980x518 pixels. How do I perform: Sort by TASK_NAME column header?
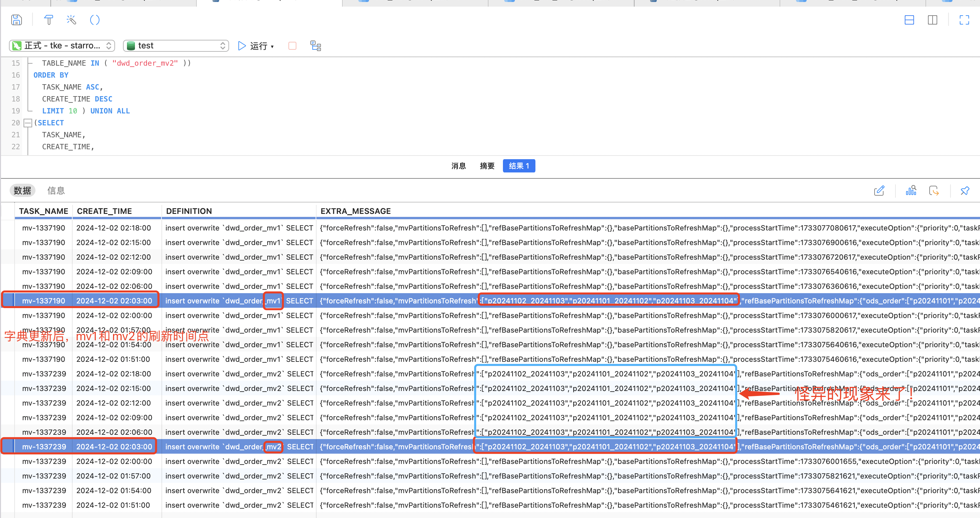[x=44, y=211]
